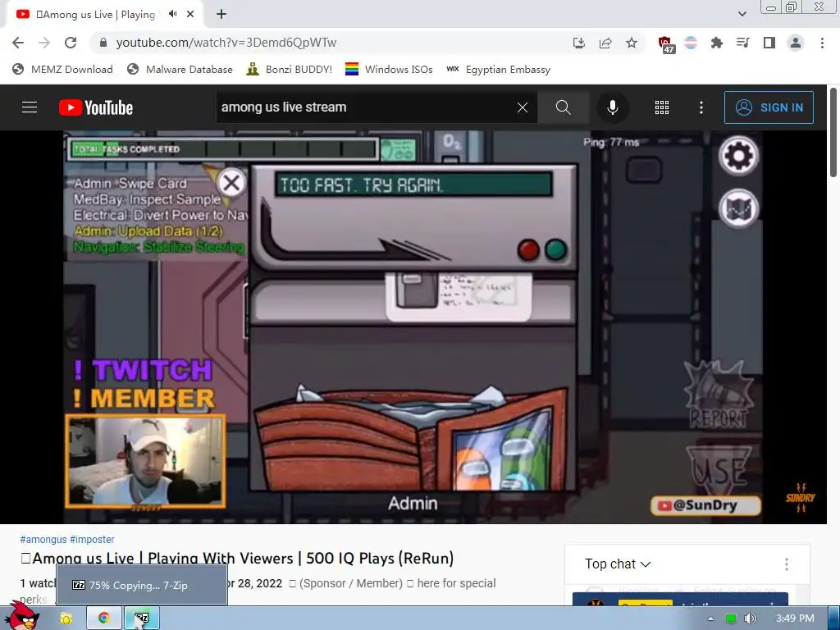Click the #imposter hashtag link
The image size is (840, 630).
[92, 540]
